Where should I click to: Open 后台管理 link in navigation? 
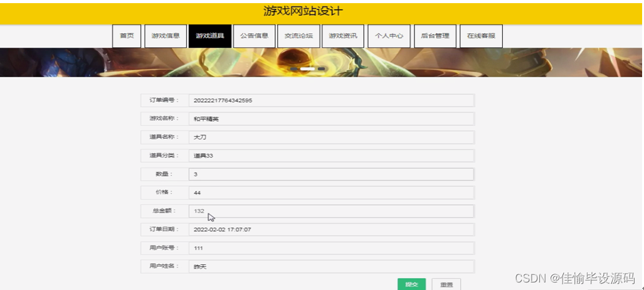click(435, 36)
